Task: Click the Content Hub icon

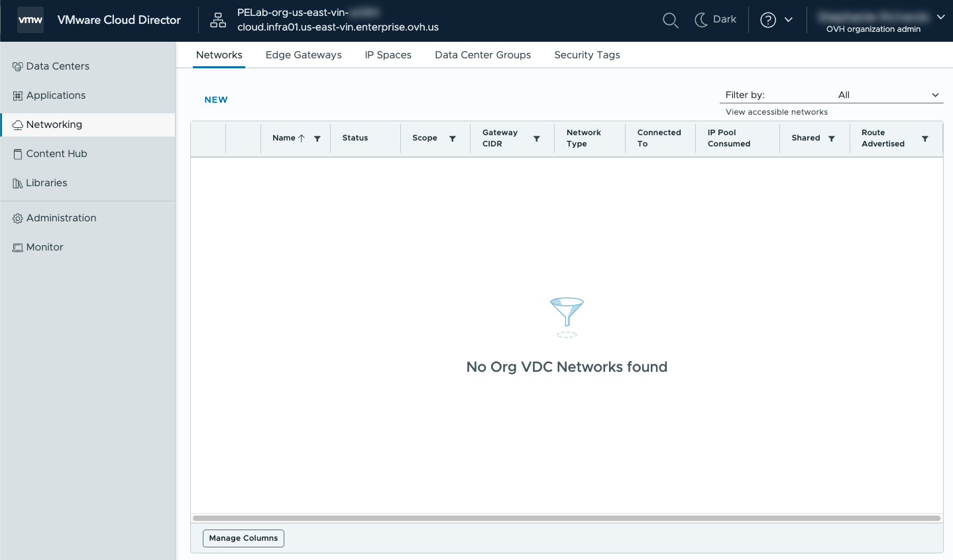Action: point(18,154)
